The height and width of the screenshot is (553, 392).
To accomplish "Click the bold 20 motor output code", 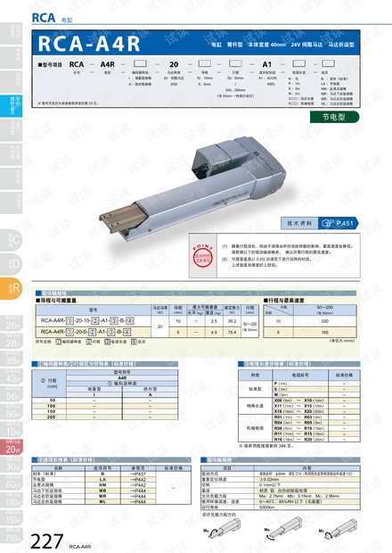I will point(174,64).
